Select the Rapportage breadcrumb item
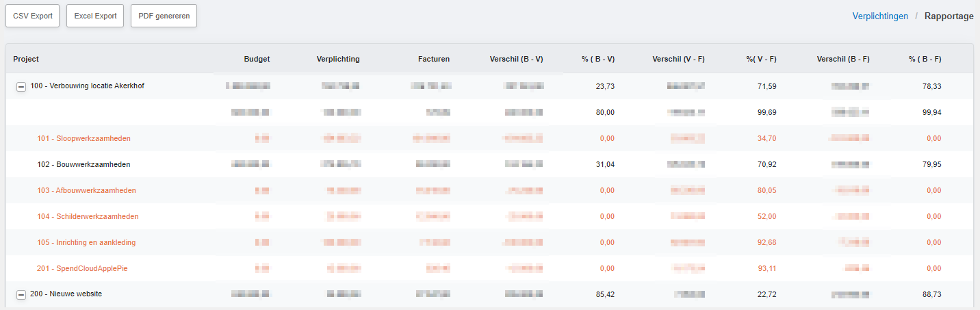Screen dimensions: 980x310 pyautogui.click(x=949, y=16)
